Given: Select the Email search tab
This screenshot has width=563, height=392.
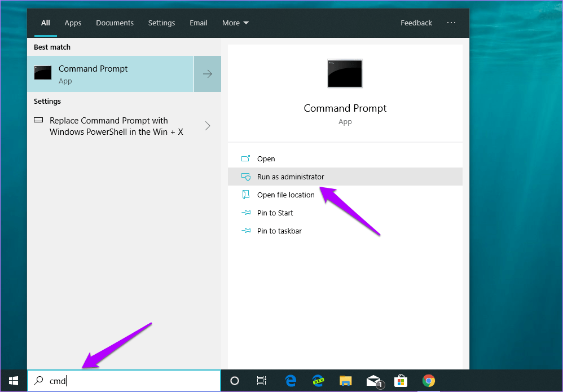Looking at the screenshot, I should 198,23.
